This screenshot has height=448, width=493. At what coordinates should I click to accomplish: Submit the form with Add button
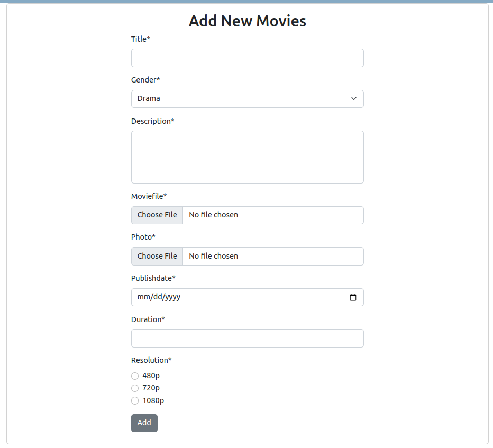pos(144,423)
